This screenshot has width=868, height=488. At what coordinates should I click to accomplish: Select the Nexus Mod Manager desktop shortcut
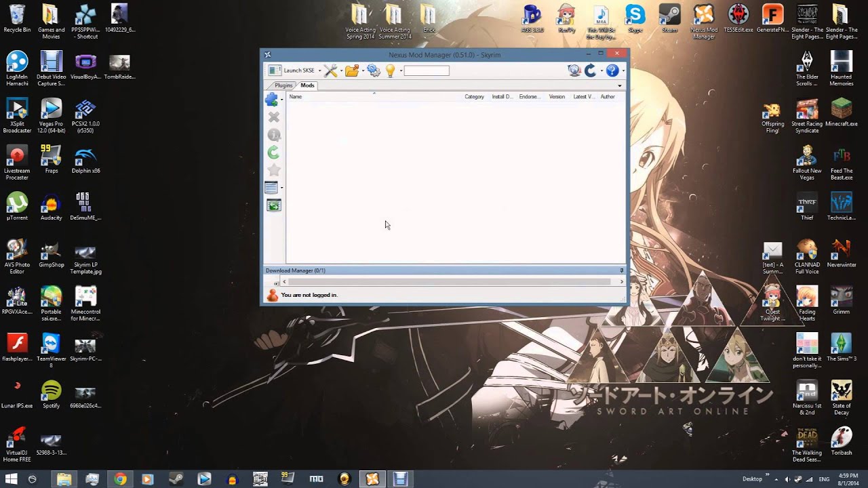tap(704, 22)
